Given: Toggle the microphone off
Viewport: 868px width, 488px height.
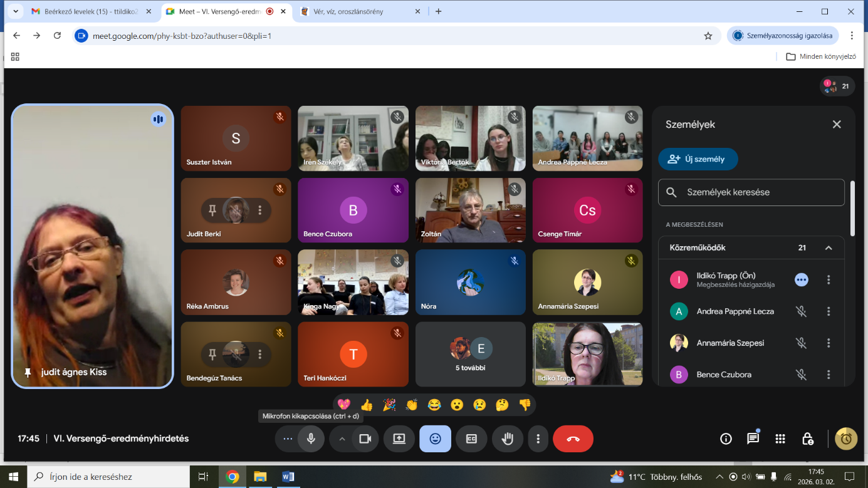Looking at the screenshot, I should click(x=311, y=439).
